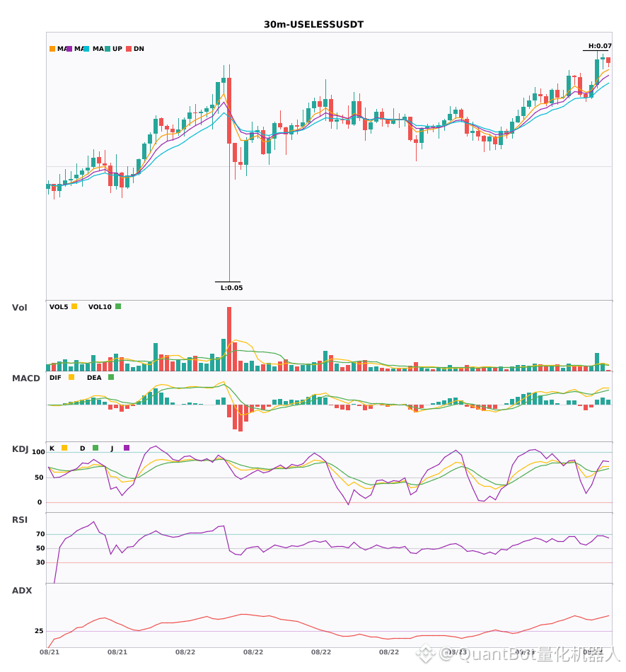Click the UP legend text
The width and height of the screenshot is (626, 672).
click(x=117, y=49)
